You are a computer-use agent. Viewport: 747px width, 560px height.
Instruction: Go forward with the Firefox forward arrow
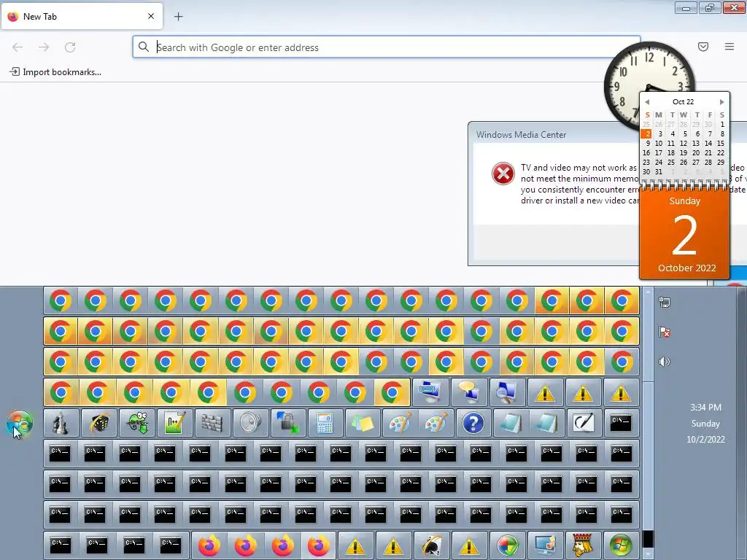[44, 47]
